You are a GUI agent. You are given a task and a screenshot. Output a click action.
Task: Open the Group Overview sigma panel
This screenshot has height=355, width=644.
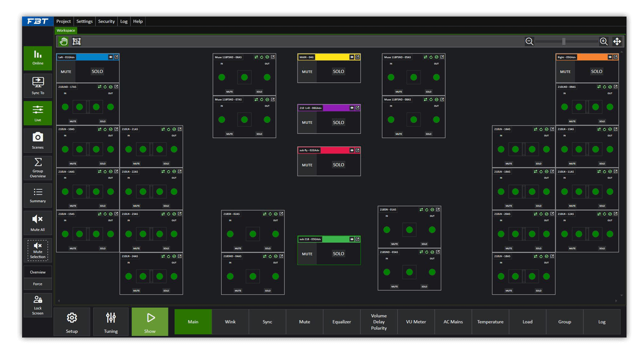[38, 168]
